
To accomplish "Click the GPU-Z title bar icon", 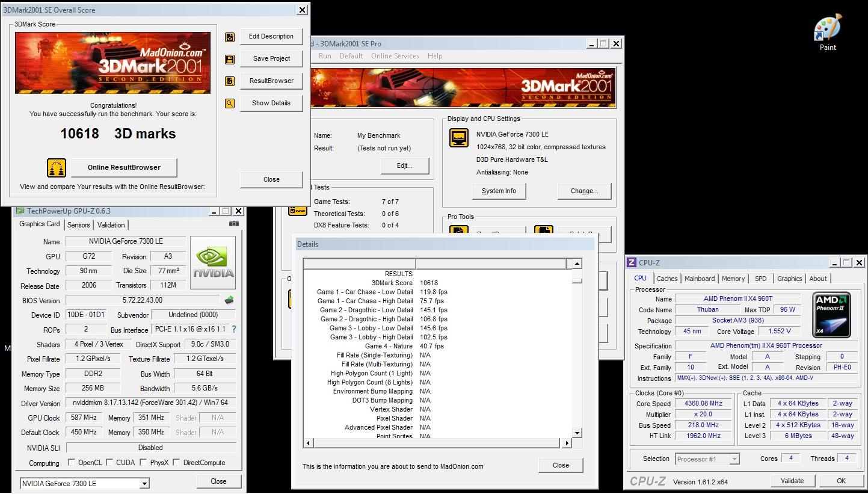I will point(20,211).
